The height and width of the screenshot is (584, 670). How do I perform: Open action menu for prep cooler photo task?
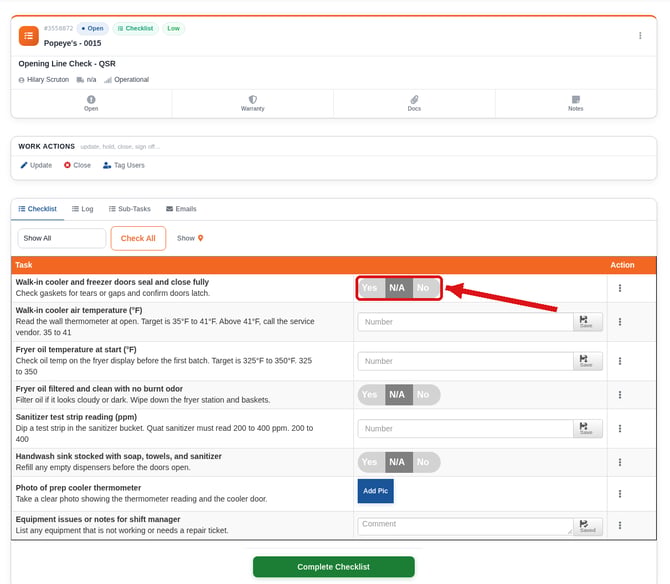620,494
